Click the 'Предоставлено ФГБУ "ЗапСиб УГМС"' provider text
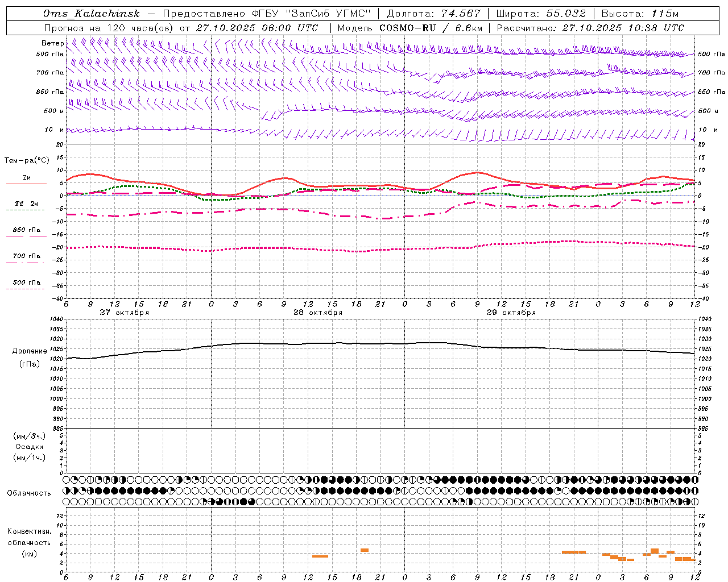The height and width of the screenshot is (582, 728). tap(267, 14)
